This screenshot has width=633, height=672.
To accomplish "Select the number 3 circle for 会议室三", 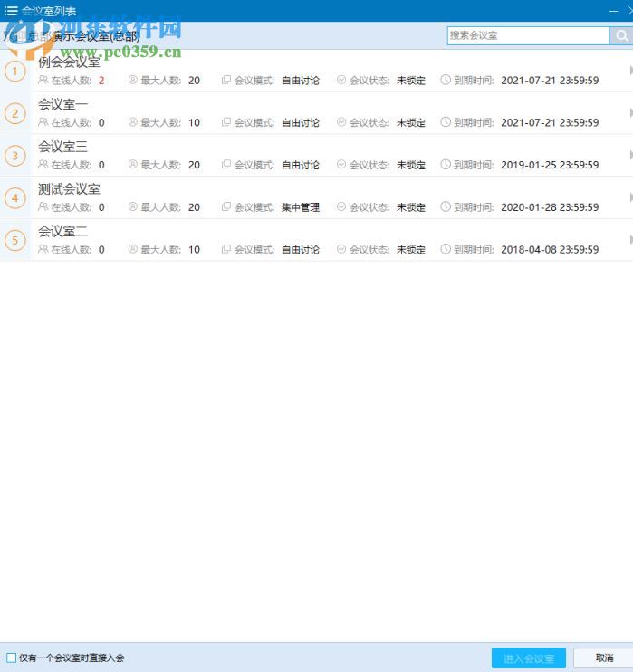I will pyautogui.click(x=15, y=156).
